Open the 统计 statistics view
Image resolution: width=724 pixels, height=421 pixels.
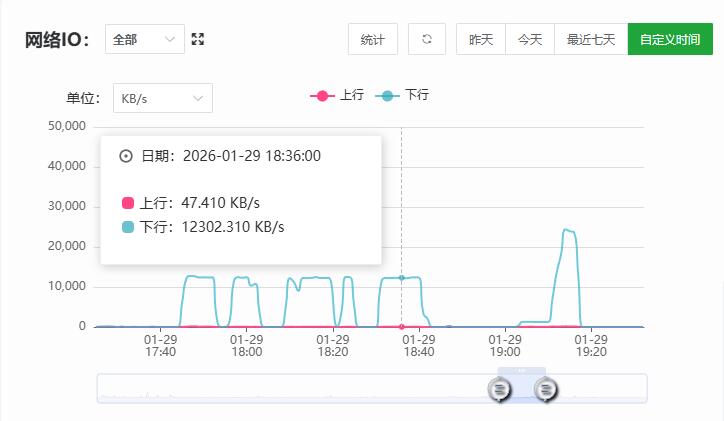[373, 39]
